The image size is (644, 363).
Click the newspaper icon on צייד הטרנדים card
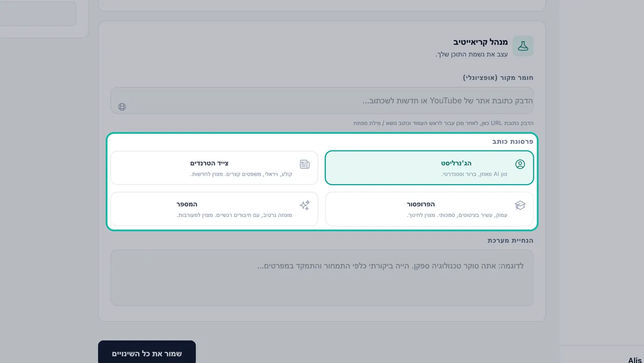304,164
